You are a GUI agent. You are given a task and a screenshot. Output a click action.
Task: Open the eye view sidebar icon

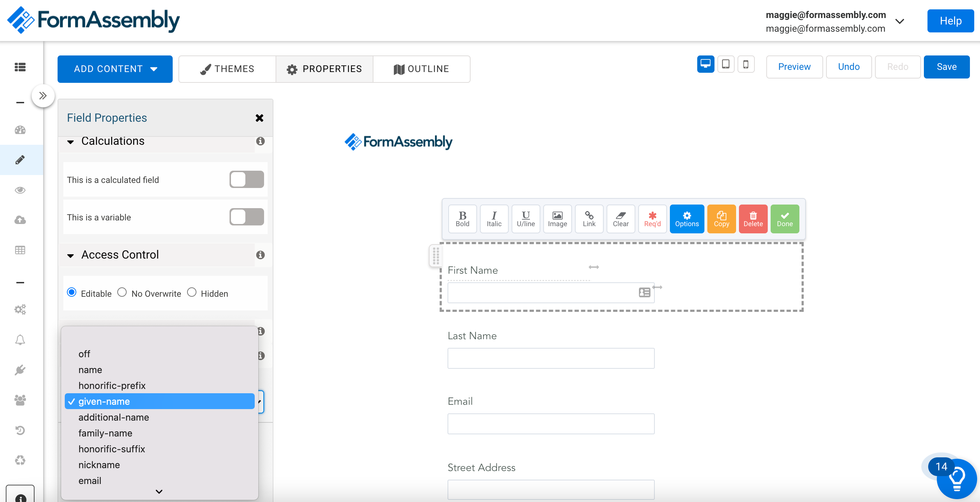pos(20,190)
